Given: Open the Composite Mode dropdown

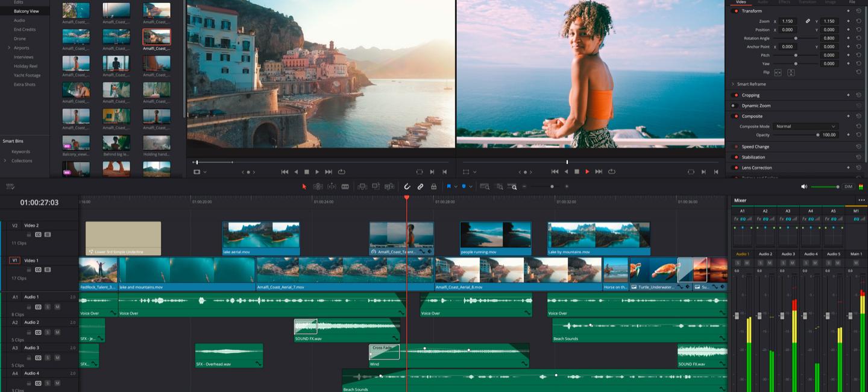Looking at the screenshot, I should coord(805,127).
